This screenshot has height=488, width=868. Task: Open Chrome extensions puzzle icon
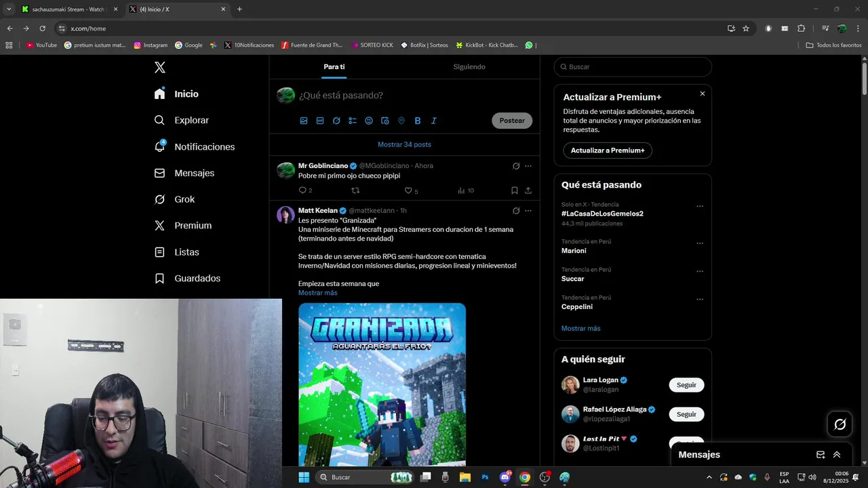[x=801, y=28]
